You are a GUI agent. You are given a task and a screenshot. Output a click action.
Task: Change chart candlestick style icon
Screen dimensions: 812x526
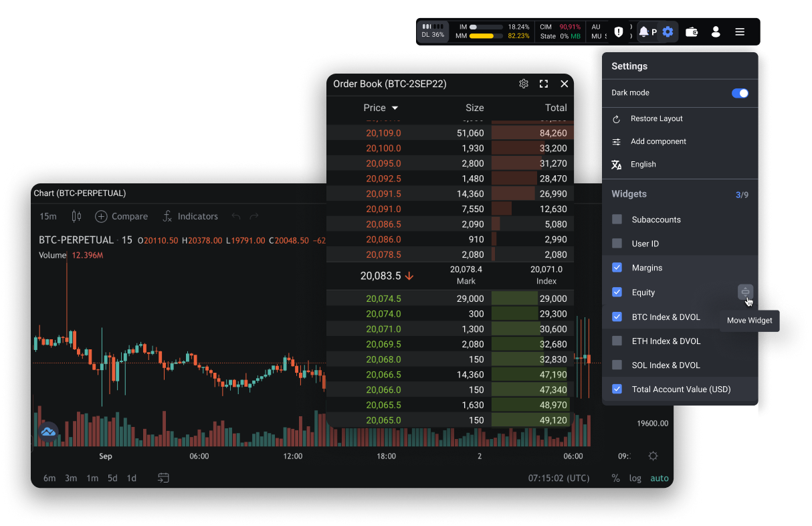pos(76,216)
